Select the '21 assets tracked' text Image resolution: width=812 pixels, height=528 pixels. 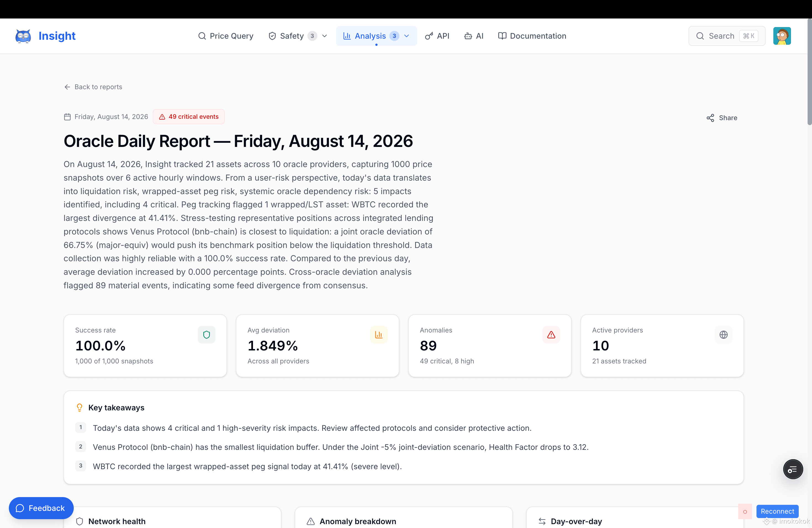click(619, 361)
